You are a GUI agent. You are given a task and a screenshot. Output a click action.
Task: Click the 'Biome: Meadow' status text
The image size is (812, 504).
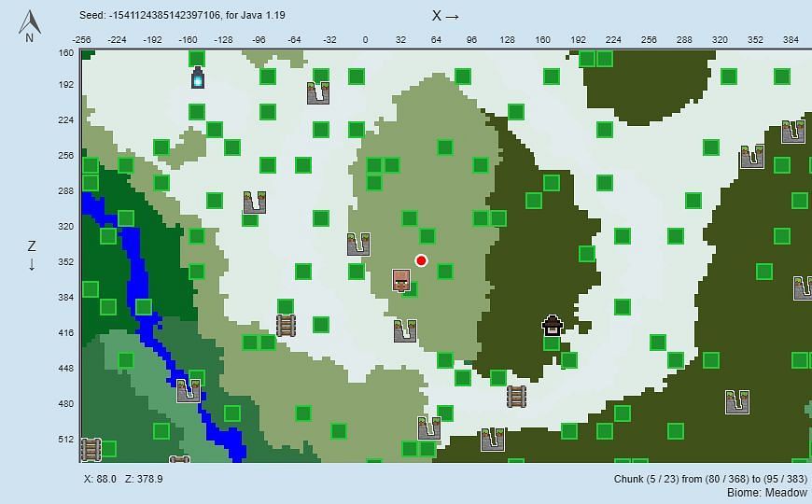tap(767, 493)
